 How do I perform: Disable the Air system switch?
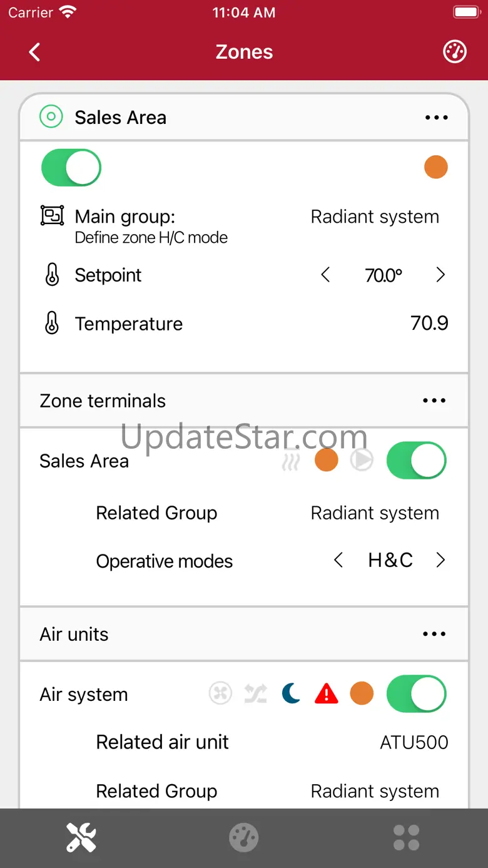tap(417, 693)
